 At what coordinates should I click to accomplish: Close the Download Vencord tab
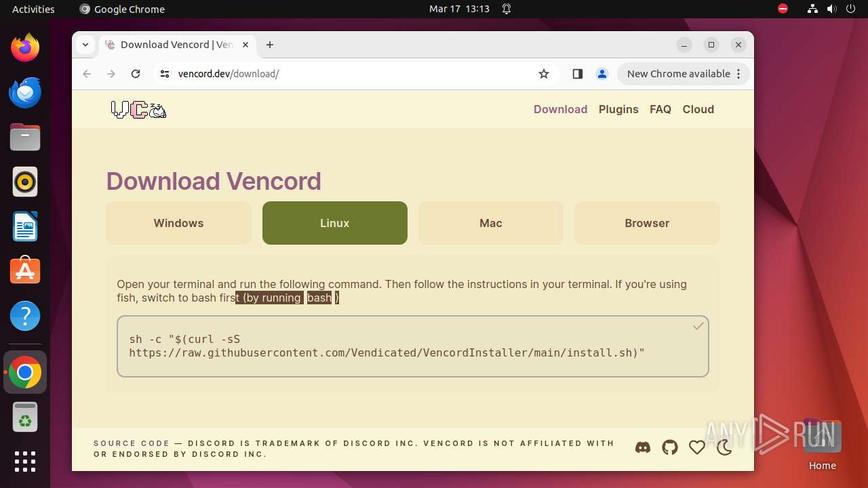point(245,45)
